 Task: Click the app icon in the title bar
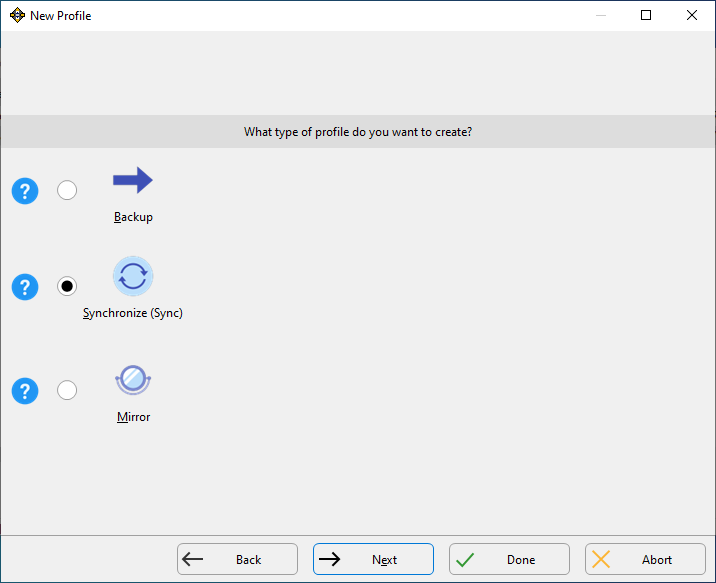(x=17, y=15)
